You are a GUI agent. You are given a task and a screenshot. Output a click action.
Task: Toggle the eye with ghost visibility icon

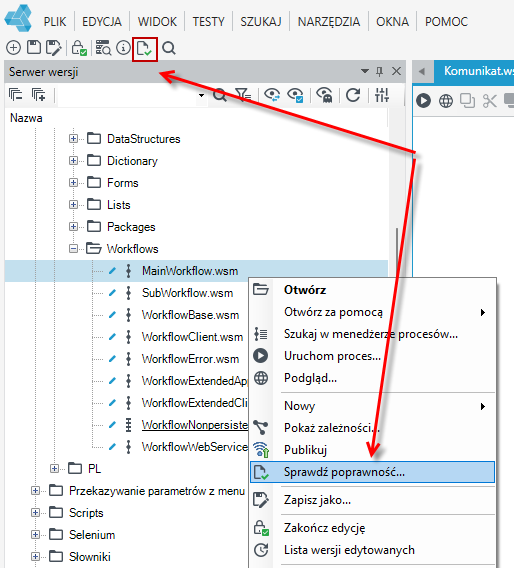click(324, 95)
